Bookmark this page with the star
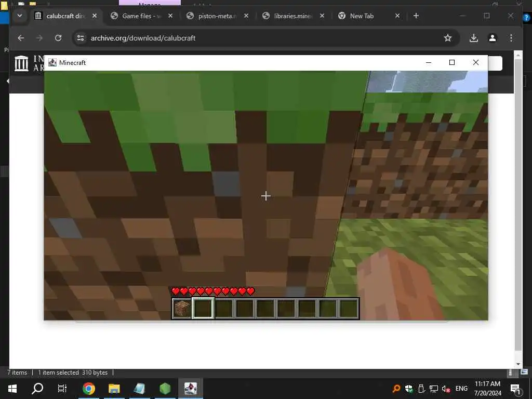The height and width of the screenshot is (399, 532). point(448,38)
